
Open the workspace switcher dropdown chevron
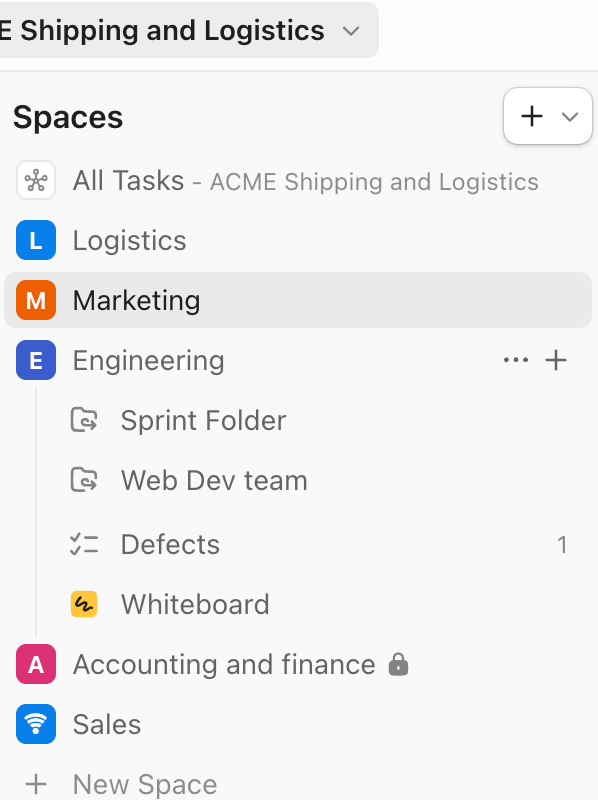point(350,30)
